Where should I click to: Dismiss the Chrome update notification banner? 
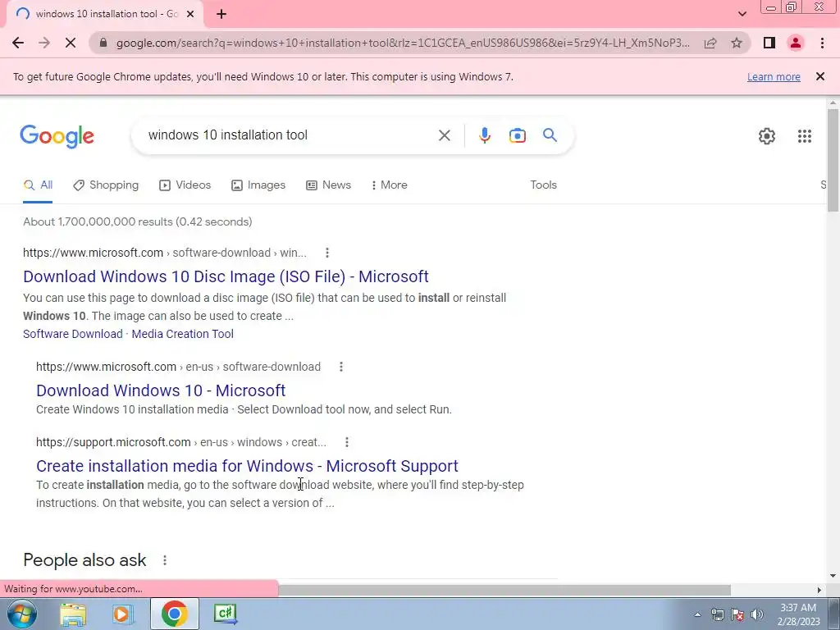click(x=819, y=76)
